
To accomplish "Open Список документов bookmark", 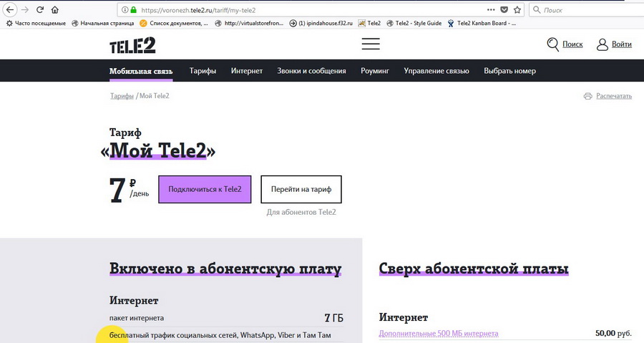I will click(x=174, y=24).
